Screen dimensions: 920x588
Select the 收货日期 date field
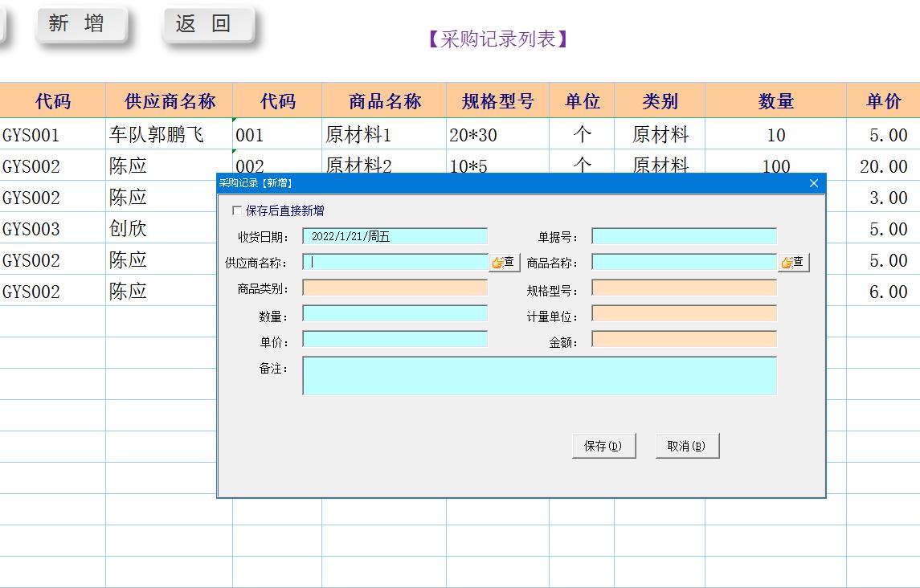(x=394, y=235)
